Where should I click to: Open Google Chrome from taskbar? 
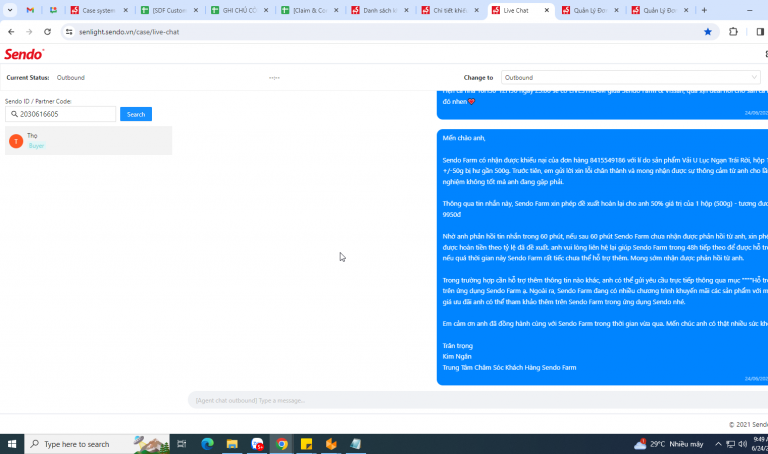282,444
